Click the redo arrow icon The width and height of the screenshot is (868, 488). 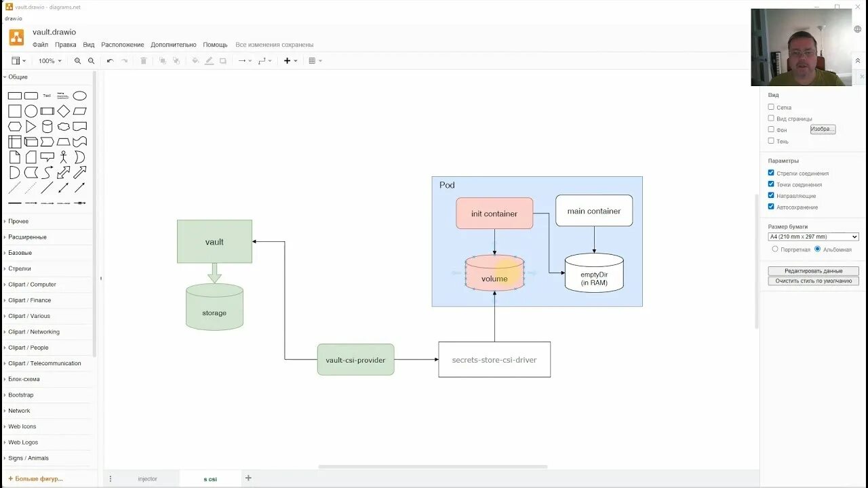124,61
